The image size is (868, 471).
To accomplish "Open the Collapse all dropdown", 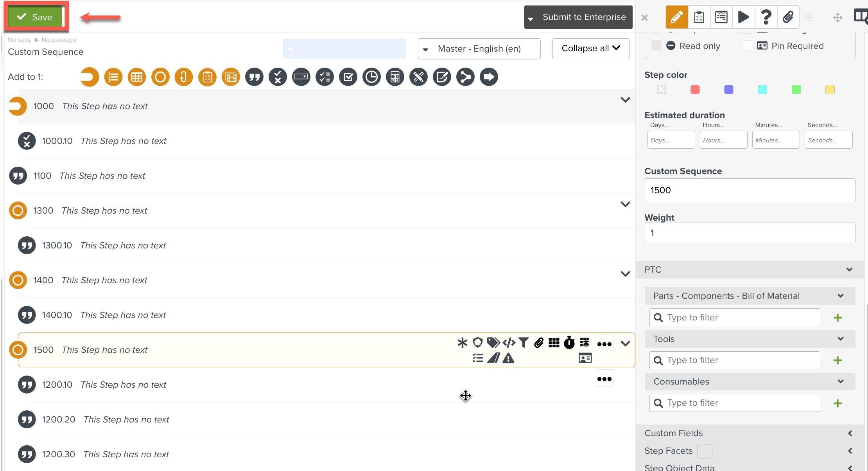I will click(590, 49).
